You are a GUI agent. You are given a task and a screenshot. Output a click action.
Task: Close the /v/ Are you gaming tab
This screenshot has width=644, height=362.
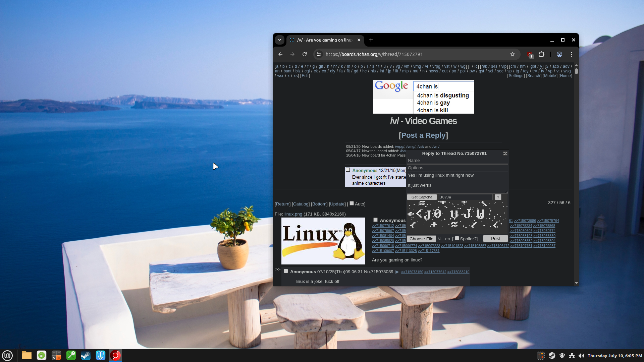pos(359,40)
